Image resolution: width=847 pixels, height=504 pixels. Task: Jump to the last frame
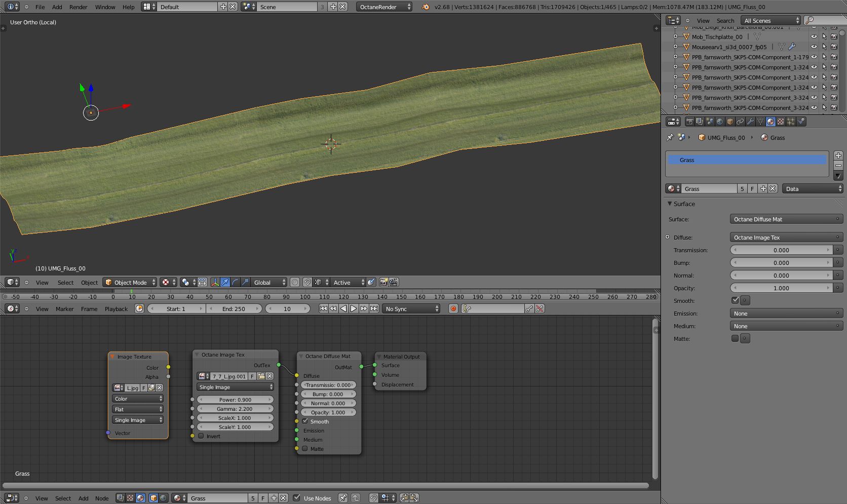374,308
